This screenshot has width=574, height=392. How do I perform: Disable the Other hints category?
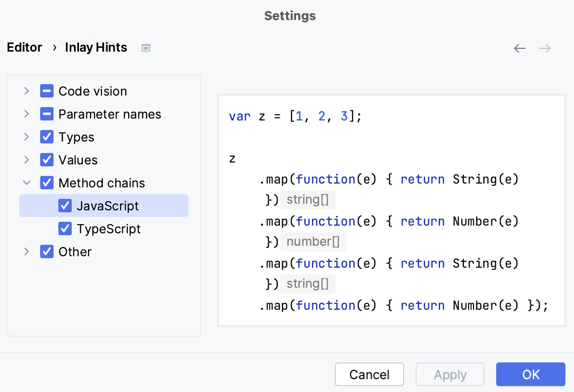pos(46,251)
